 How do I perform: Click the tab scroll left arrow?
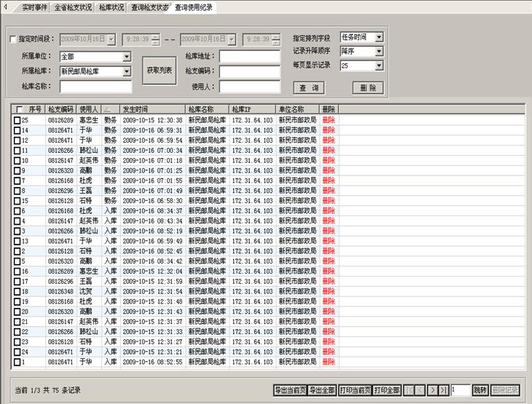(x=4, y=6)
